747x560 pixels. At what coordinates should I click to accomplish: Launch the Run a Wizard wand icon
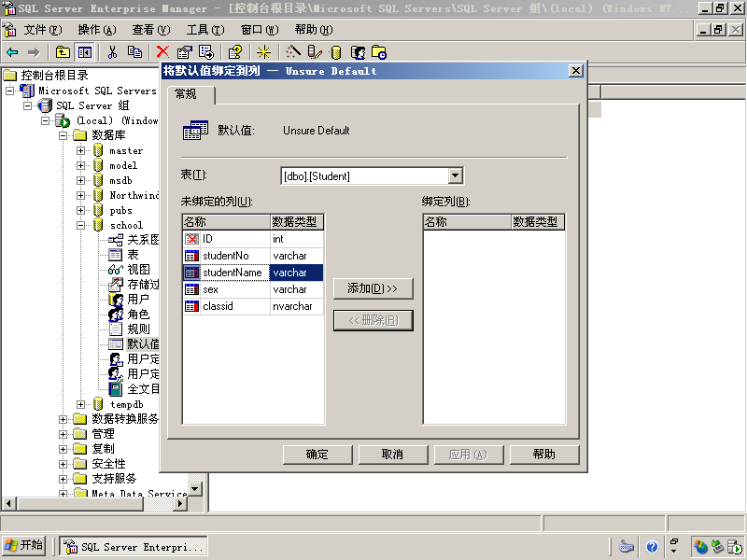(292, 52)
